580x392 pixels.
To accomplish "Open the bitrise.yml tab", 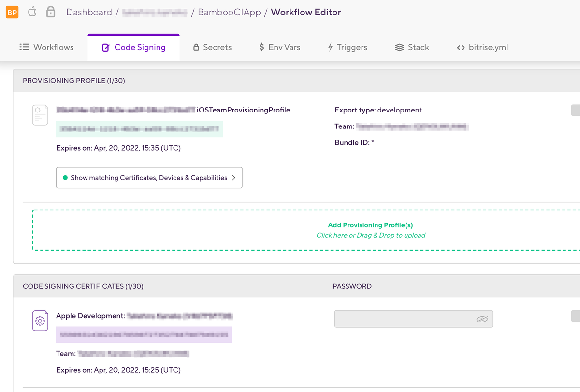I will point(482,47).
